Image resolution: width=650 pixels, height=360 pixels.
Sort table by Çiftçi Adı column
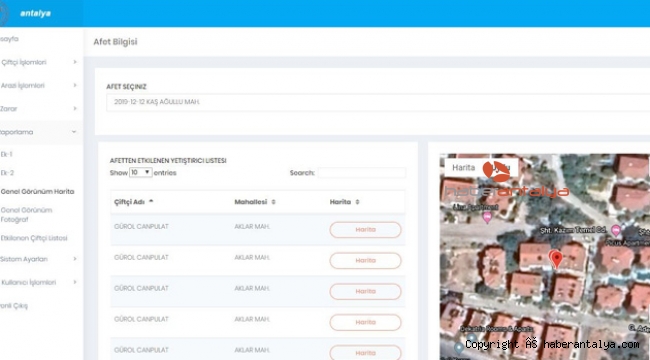pos(133,202)
